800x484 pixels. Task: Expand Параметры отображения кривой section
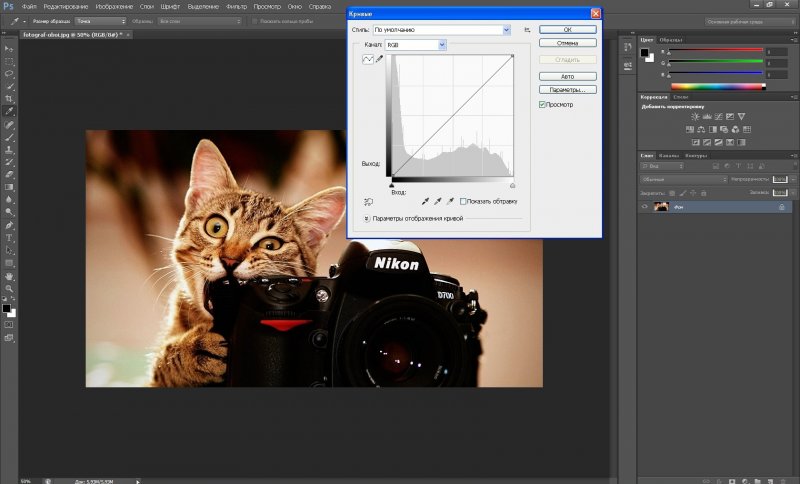coord(366,218)
